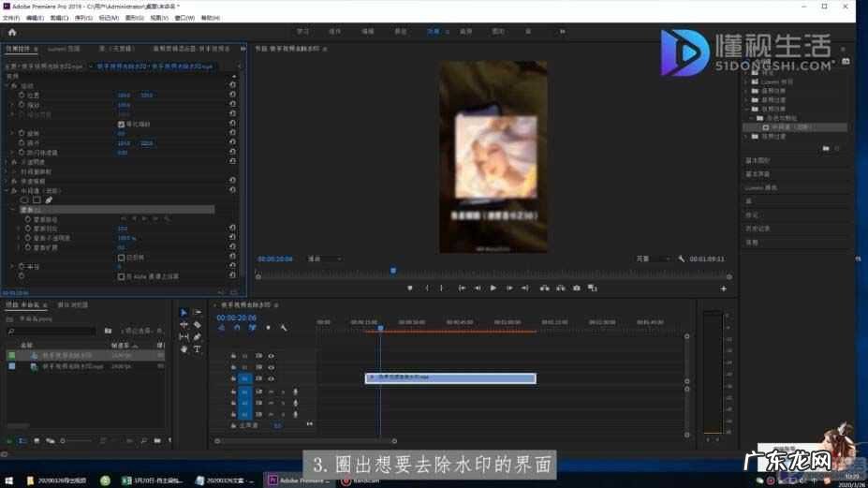
Task: Open the History panel in the right sidebar
Action: click(758, 228)
